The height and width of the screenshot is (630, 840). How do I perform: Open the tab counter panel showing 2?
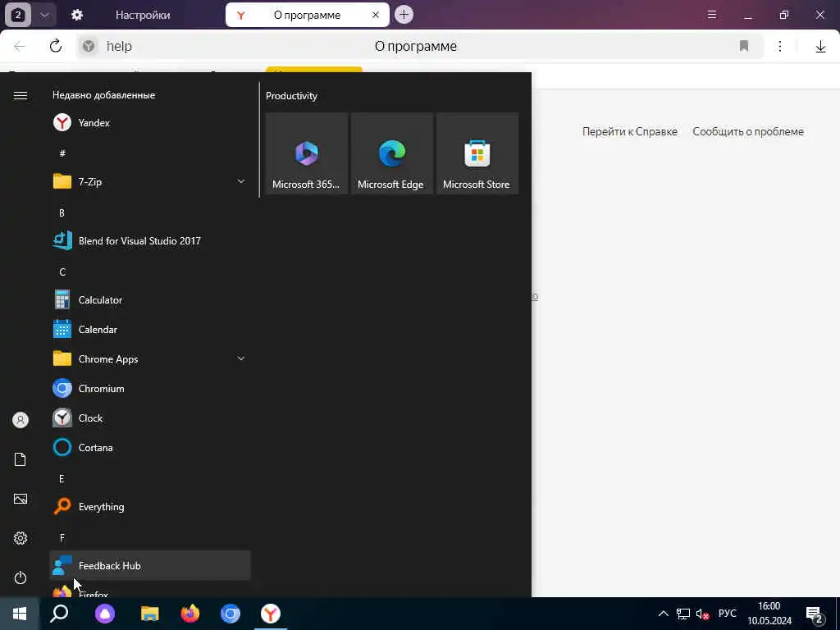(18, 15)
